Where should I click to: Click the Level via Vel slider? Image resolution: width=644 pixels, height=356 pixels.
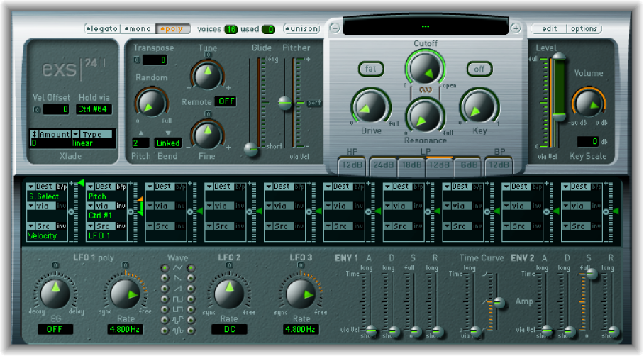pos(559,87)
